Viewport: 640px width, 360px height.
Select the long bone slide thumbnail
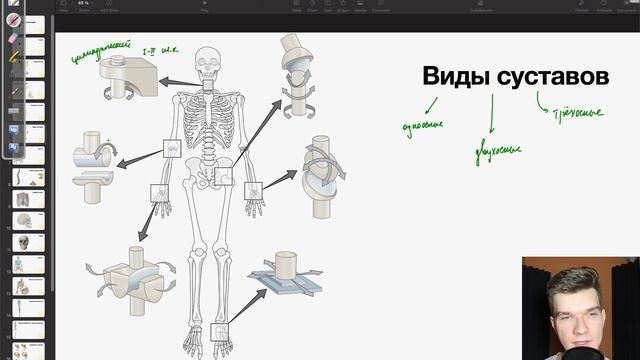point(29,308)
